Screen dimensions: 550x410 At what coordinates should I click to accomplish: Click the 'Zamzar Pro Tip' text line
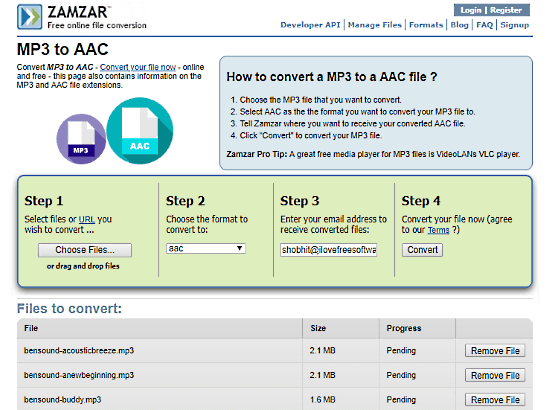tap(373, 154)
